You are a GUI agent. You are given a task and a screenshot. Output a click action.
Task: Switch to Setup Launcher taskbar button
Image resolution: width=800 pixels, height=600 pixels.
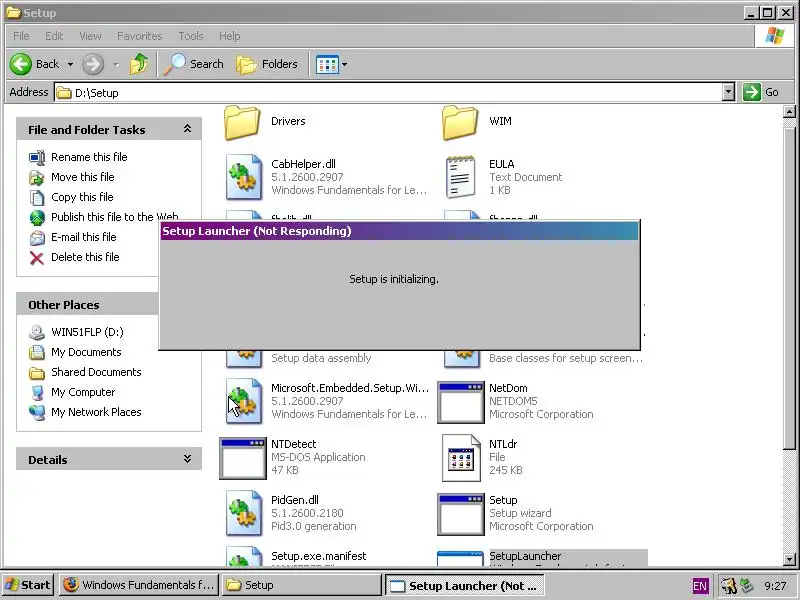(x=464, y=586)
